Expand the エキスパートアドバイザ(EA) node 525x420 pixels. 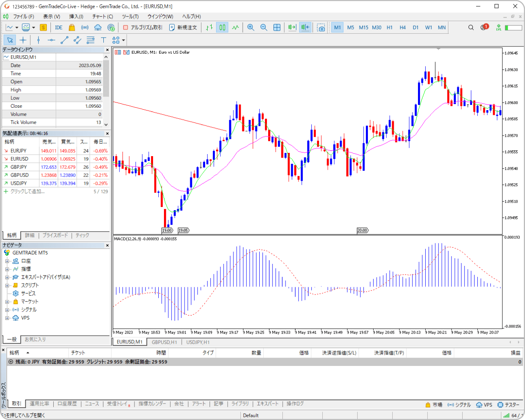click(x=7, y=277)
